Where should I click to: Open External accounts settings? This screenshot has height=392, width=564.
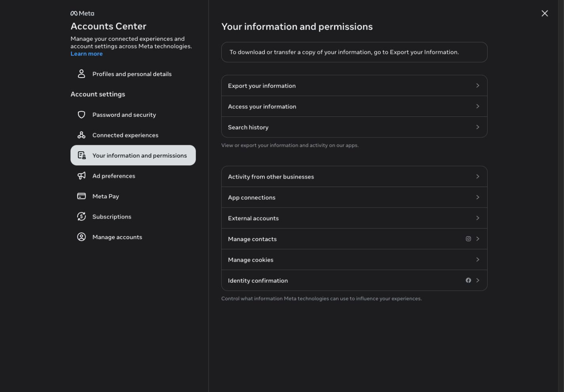[x=354, y=218]
